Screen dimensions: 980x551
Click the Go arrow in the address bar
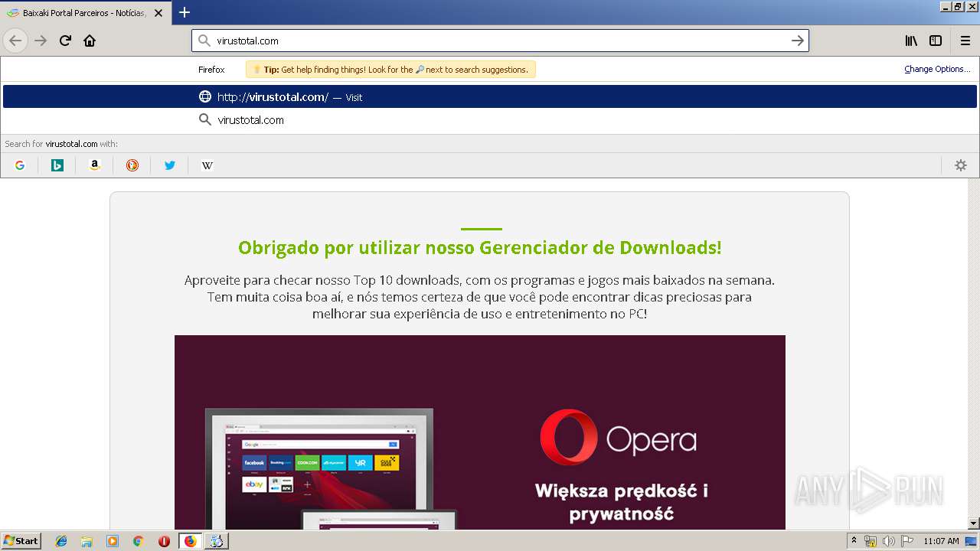pyautogui.click(x=797, y=41)
